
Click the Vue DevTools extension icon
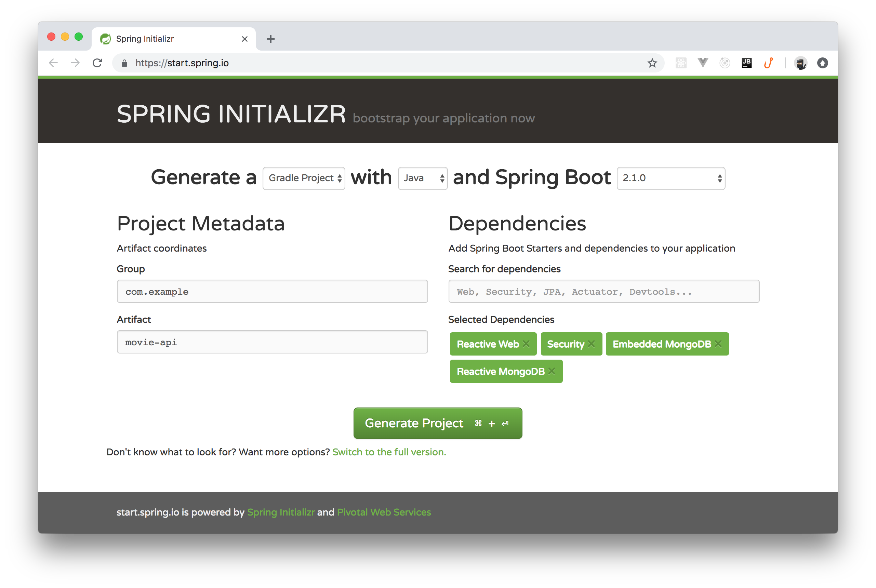[703, 63]
